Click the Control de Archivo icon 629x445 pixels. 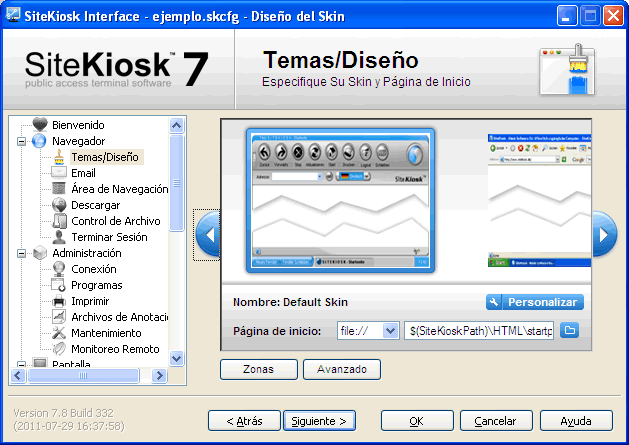point(59,221)
